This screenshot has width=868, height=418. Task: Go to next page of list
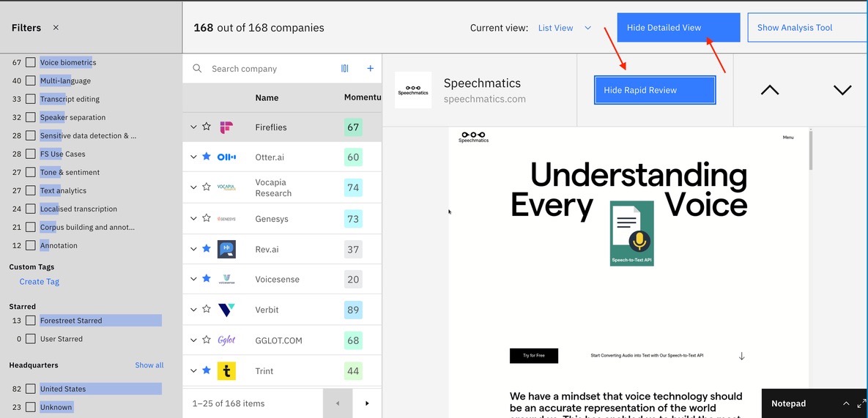tap(367, 403)
